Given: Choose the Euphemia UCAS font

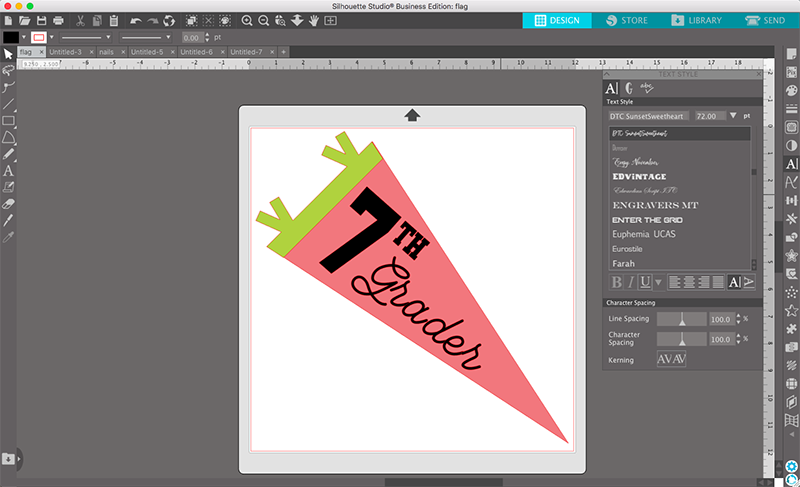Looking at the screenshot, I should 644,234.
